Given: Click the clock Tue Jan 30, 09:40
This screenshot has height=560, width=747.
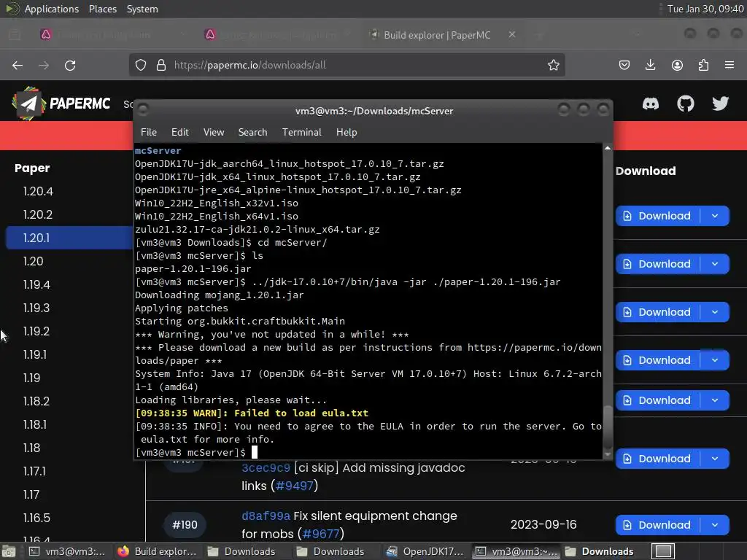Looking at the screenshot, I should [705, 9].
